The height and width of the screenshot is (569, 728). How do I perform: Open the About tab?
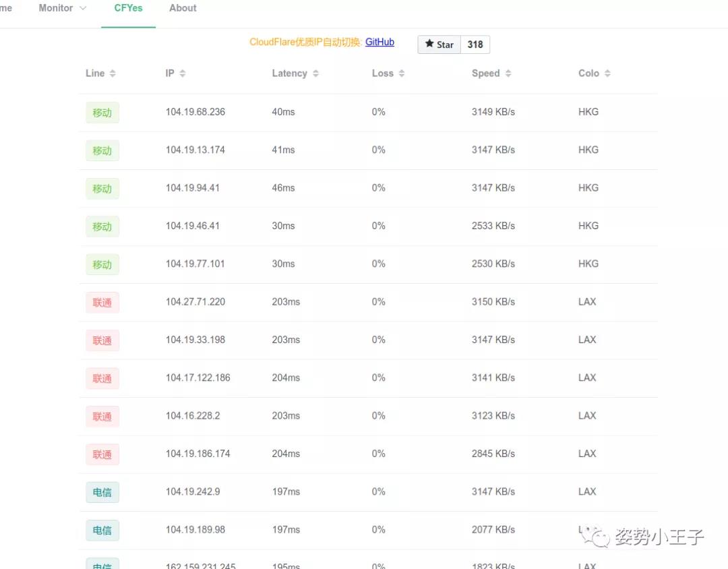[x=183, y=8]
